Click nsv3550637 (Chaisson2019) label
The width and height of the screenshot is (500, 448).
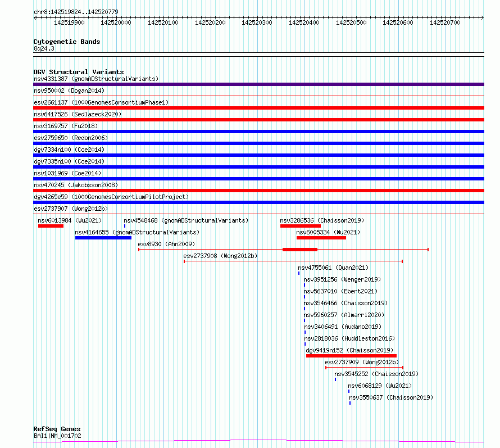pos(391,397)
